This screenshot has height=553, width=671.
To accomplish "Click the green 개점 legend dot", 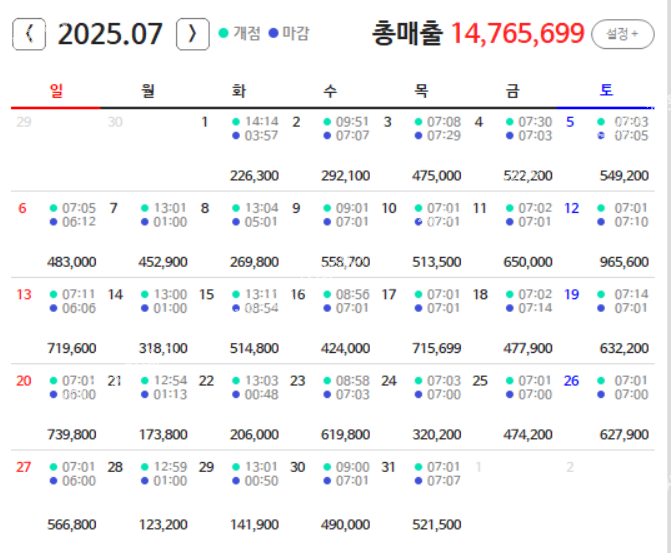I will click(x=224, y=34).
